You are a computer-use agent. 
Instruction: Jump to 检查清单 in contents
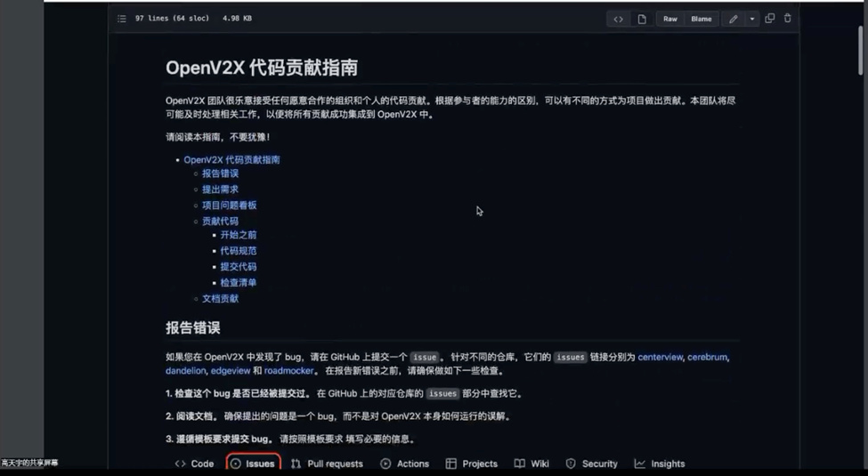pos(239,283)
